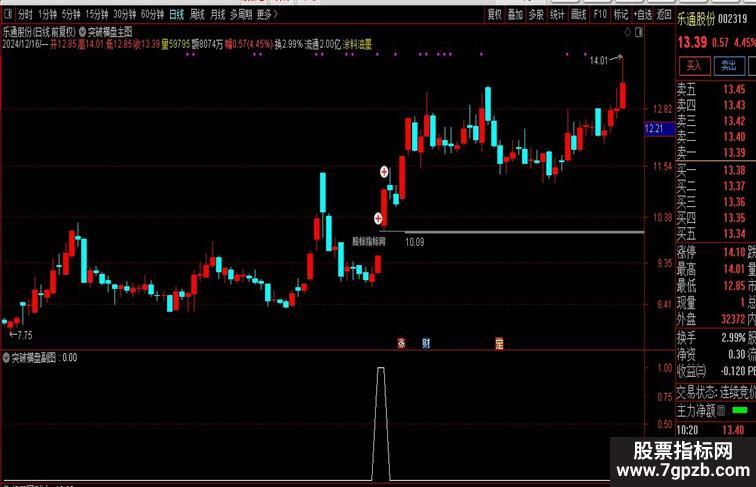The height and width of the screenshot is (487, 756).
Task: Select the 15分钟 period tab
Action: [96, 15]
